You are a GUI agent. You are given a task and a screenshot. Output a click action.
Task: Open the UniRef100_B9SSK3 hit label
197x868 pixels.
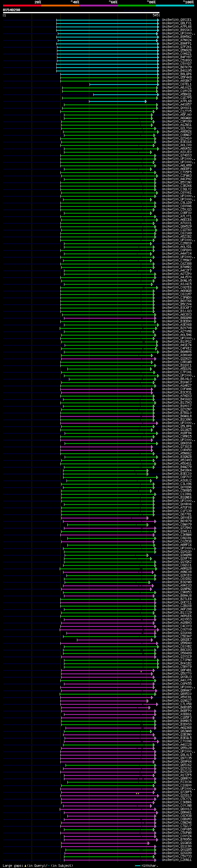tap(176, 30)
